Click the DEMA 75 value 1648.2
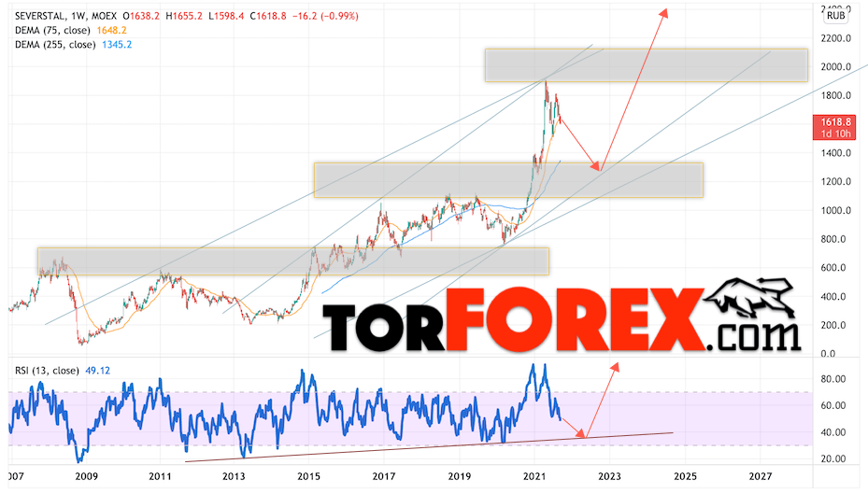868x493 pixels. (x=111, y=31)
